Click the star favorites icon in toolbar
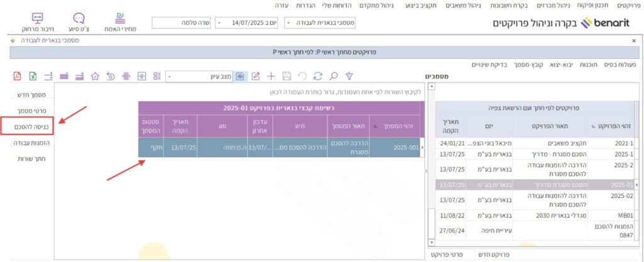Viewport: 644px width, 262px height. click(x=95, y=76)
